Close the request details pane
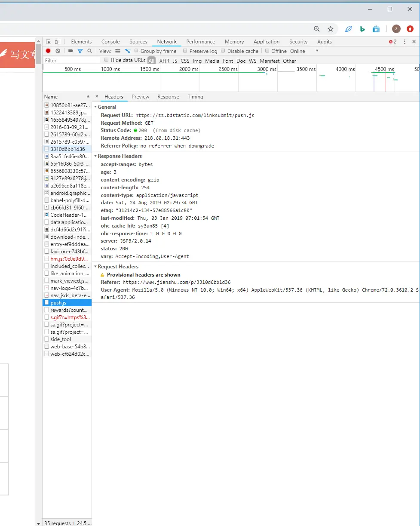This screenshot has width=420, height=526. 97,96
